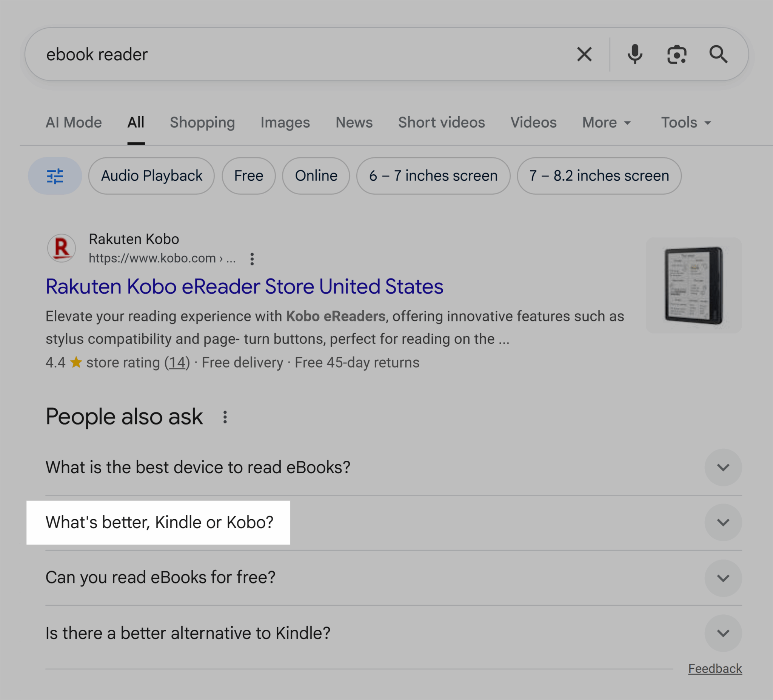The width and height of the screenshot is (773, 700).
Task: Open the Tools dropdown
Action: 686,123
